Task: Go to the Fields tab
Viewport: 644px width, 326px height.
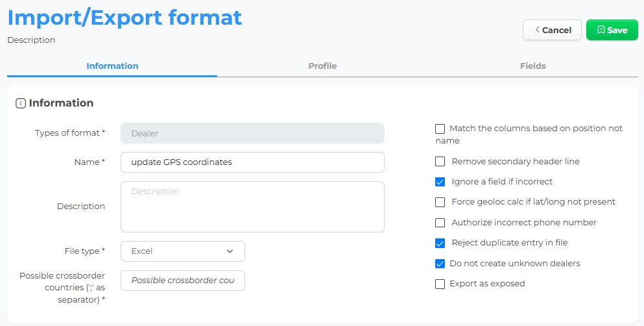Action: pyautogui.click(x=532, y=66)
